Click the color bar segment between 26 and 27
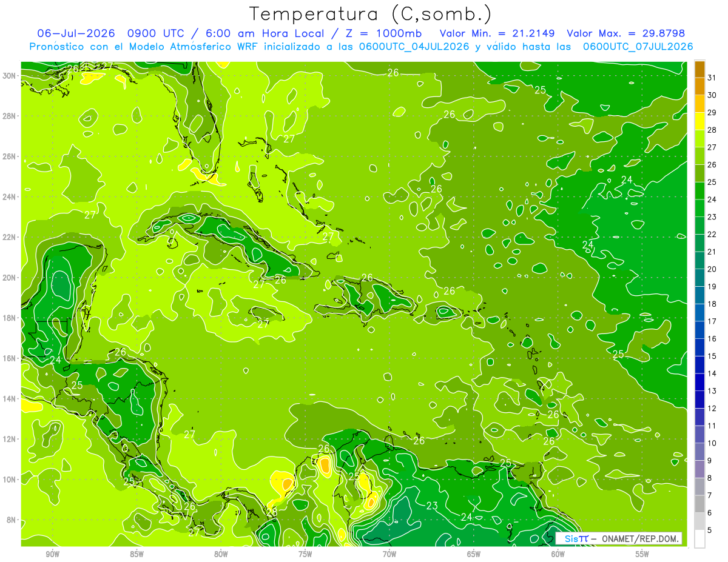The image size is (728, 562). pos(699,156)
